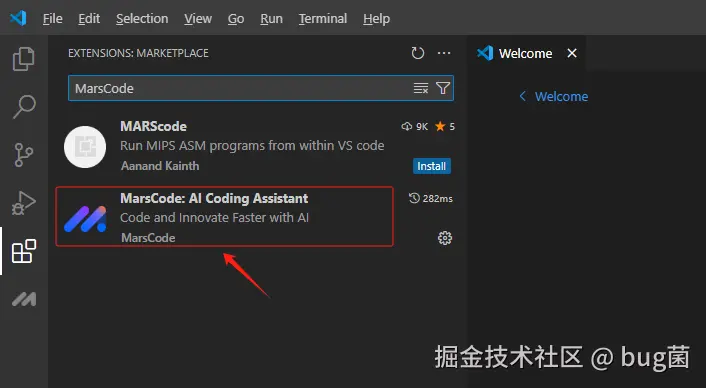The image size is (706, 388).
Task: Select the MARScode extension title
Action: [x=153, y=126]
